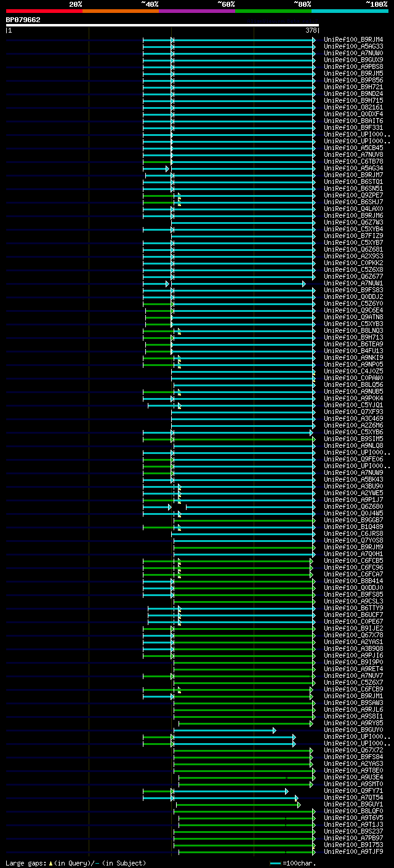Screen dimensions: 394x868
Task: Select the UniRef100_Q4LAX0 label
Action: tap(353, 209)
